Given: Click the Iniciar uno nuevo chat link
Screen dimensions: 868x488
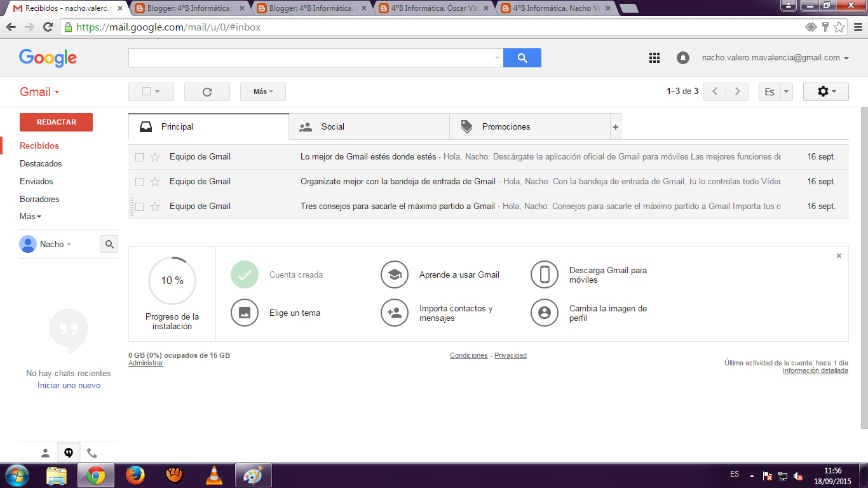Looking at the screenshot, I should click(x=69, y=386).
